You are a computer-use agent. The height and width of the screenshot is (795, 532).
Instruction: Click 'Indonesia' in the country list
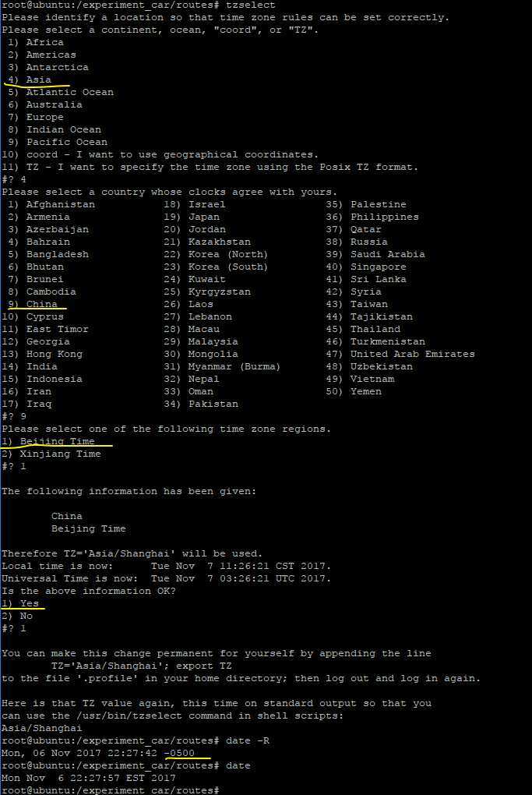point(55,380)
